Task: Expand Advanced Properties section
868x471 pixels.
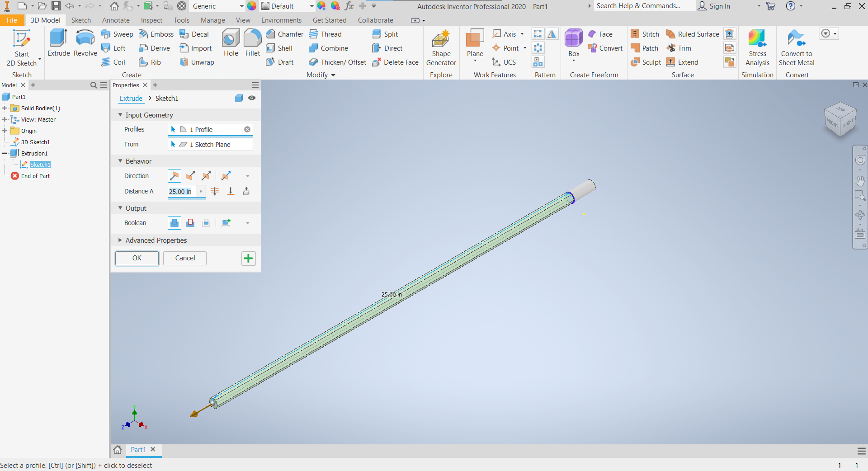Action: tap(120, 240)
